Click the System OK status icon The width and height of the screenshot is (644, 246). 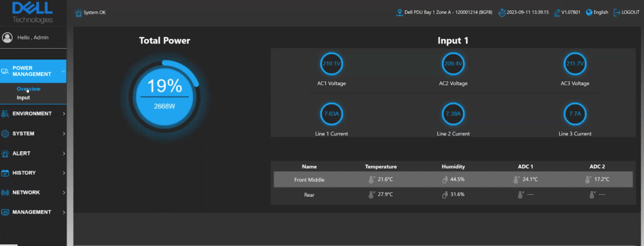78,13
